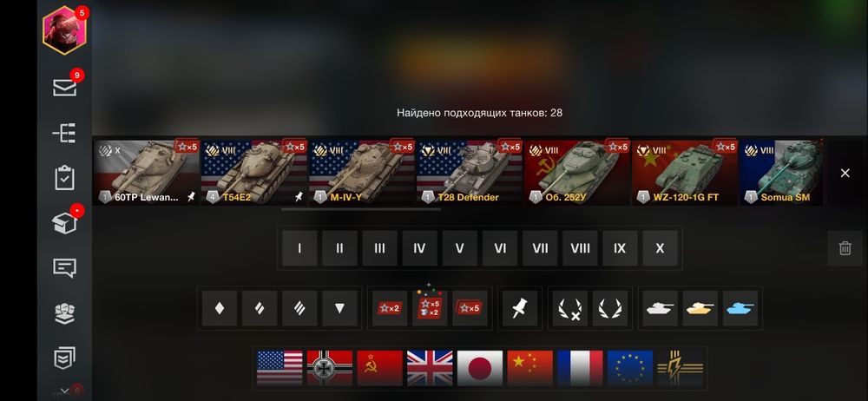The height and width of the screenshot is (401, 868).
Task: Open the crates storage box icon
Action: point(65,223)
